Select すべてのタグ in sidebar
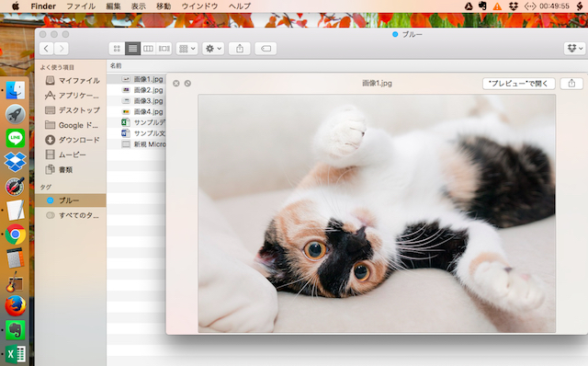588x366 pixels. click(72, 215)
